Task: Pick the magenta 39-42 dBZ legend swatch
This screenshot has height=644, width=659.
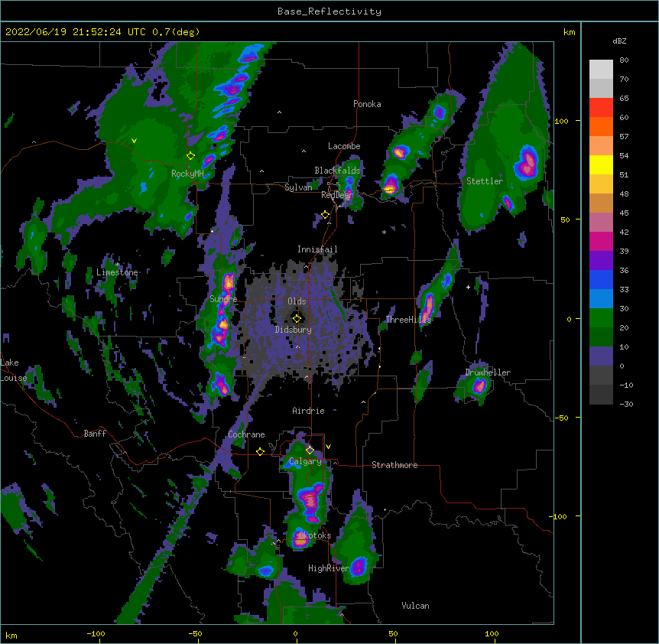Action: pos(601,241)
